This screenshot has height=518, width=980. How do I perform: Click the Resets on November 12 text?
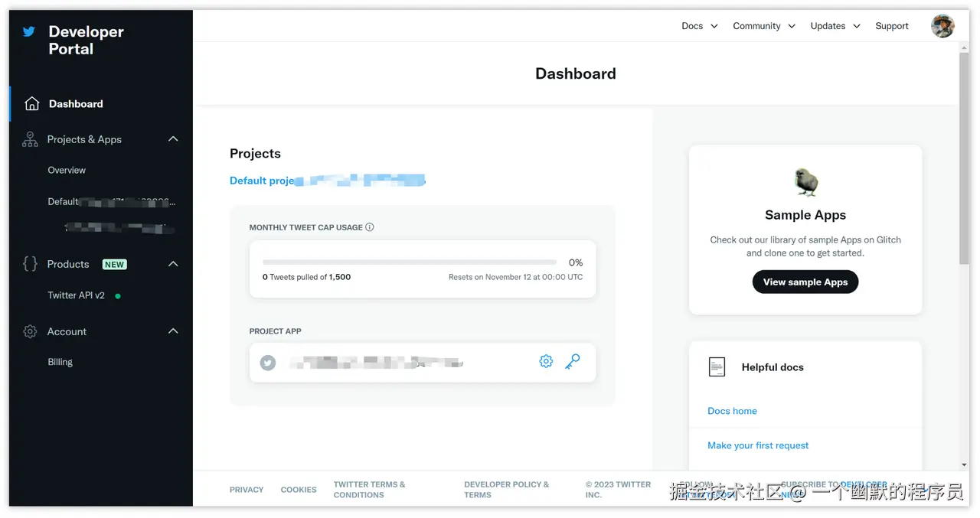pos(515,277)
